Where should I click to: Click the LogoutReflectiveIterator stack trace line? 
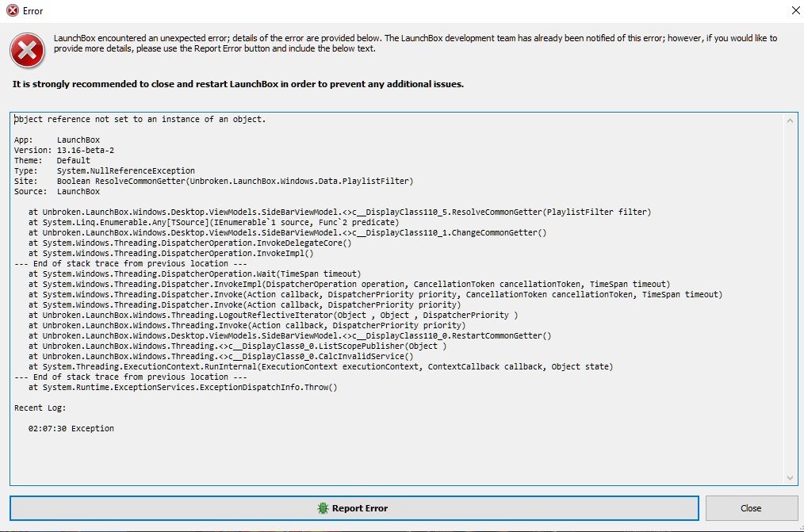coord(274,316)
